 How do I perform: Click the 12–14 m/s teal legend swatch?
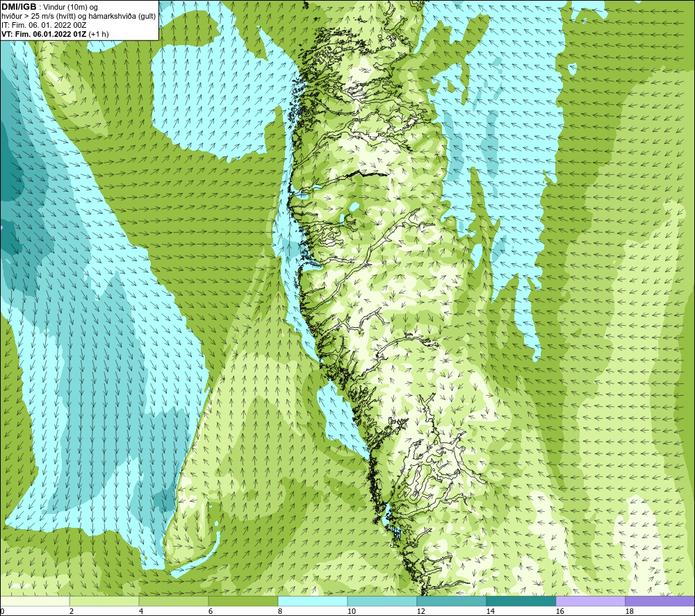click(x=451, y=601)
